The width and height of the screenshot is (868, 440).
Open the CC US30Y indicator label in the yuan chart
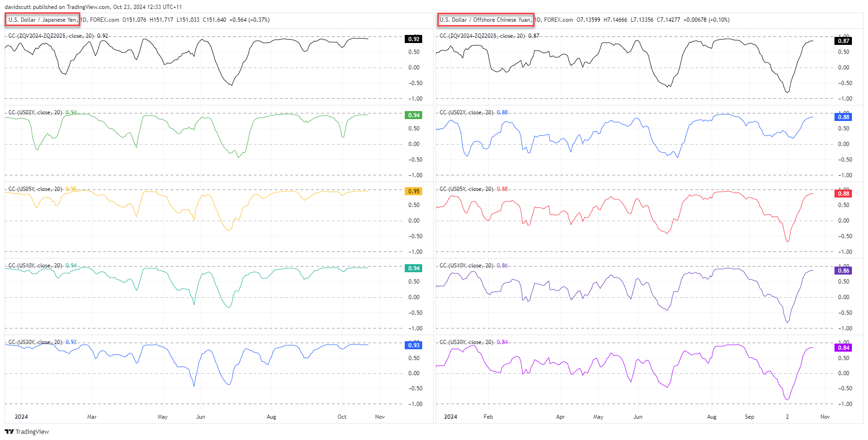[x=467, y=342]
